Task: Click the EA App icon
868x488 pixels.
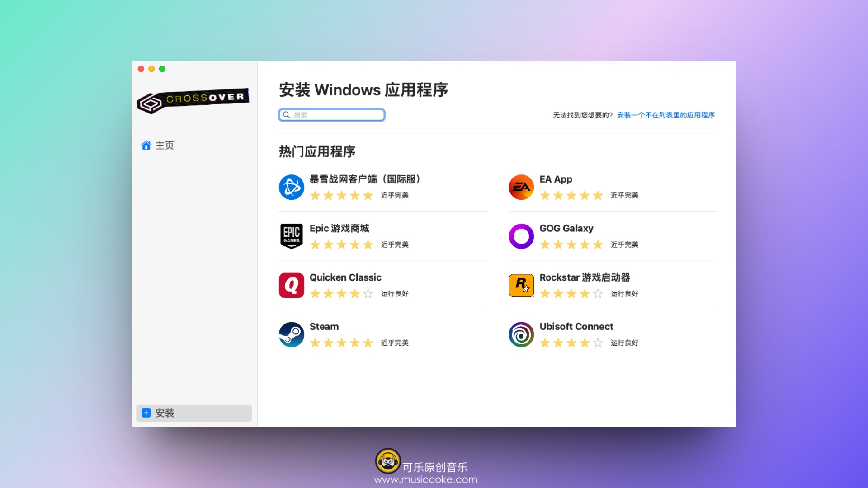Action: tap(521, 187)
